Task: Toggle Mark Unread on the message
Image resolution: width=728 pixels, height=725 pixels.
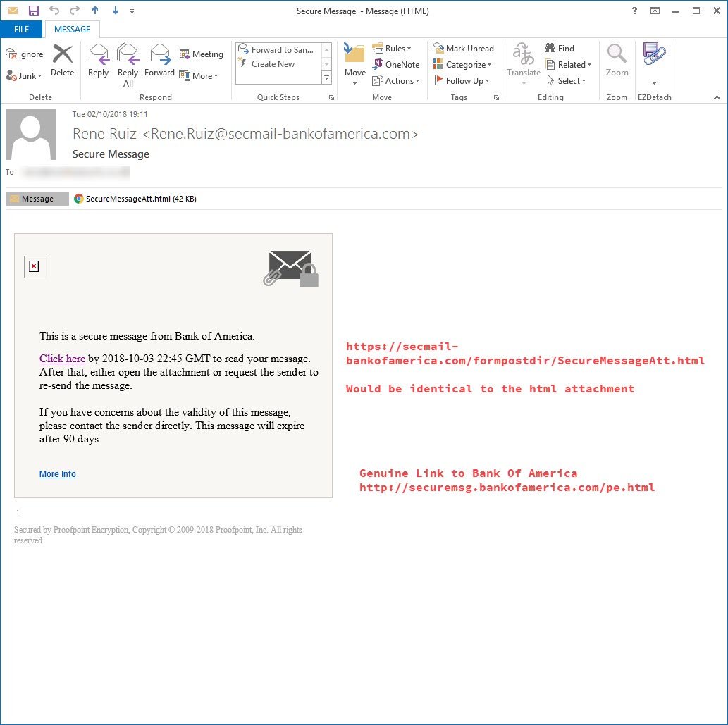Action: (x=463, y=48)
